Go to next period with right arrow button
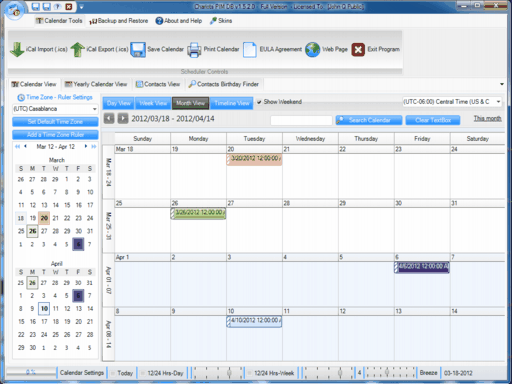Image resolution: width=512 pixels, height=384 pixels. (123, 118)
